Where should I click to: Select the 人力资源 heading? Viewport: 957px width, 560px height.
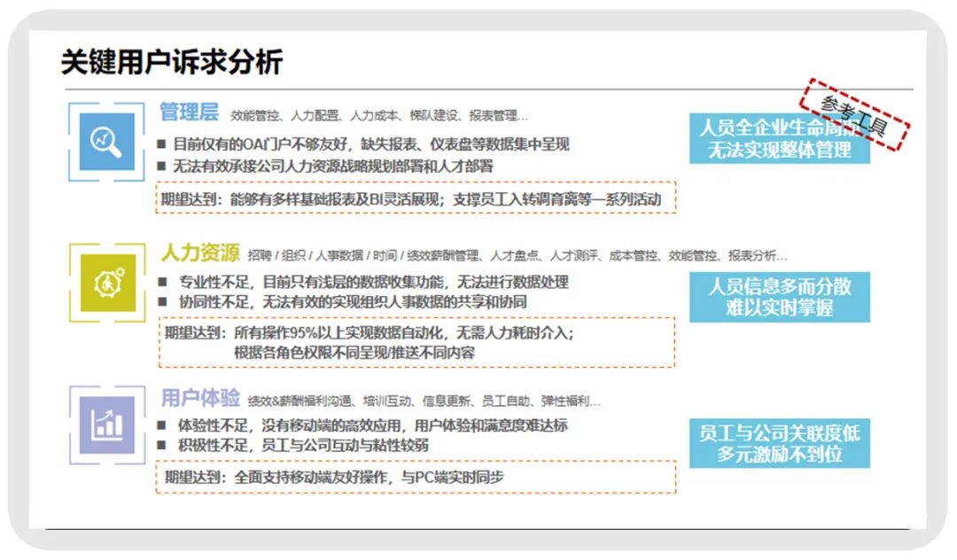pyautogui.click(x=200, y=253)
